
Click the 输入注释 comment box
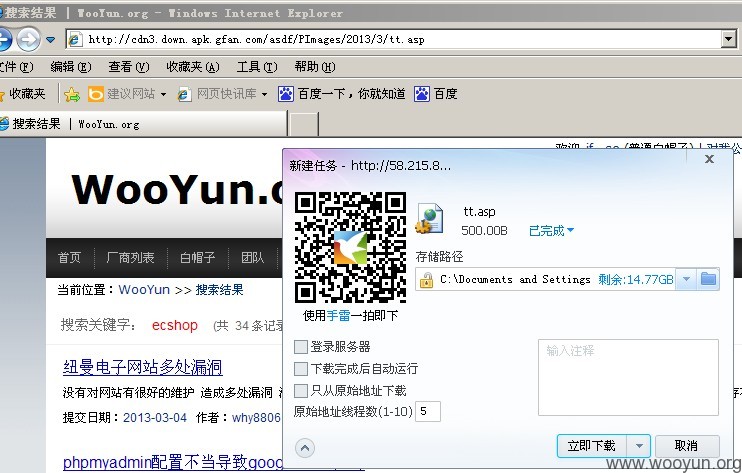[x=628, y=377]
